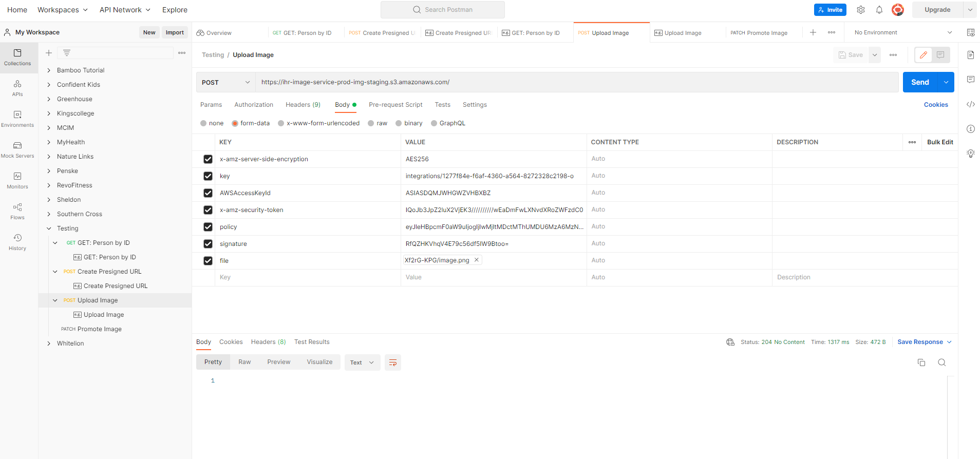Open the comments icon in right sidebar

coord(971,80)
